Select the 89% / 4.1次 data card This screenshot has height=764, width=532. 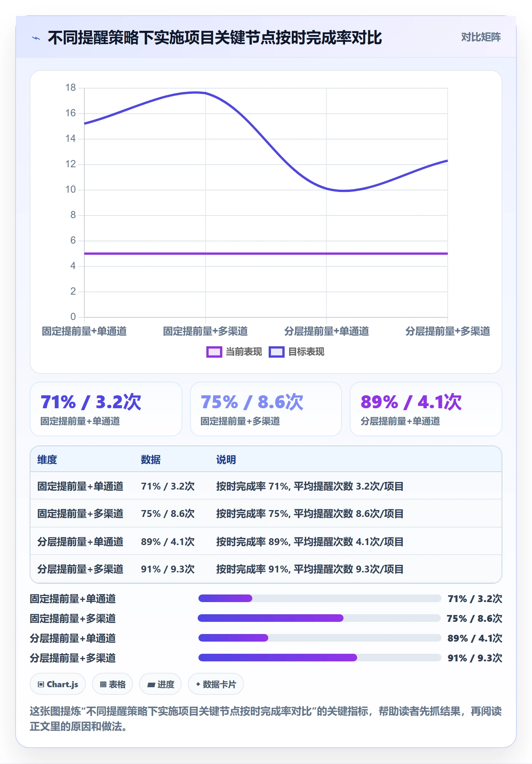(x=426, y=409)
